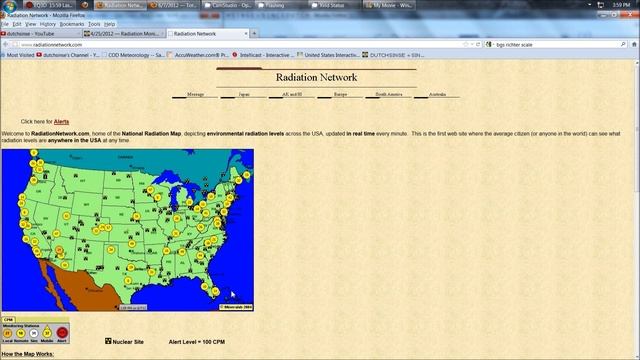Switch to the CamStudio taskbar window

pos(228,5)
